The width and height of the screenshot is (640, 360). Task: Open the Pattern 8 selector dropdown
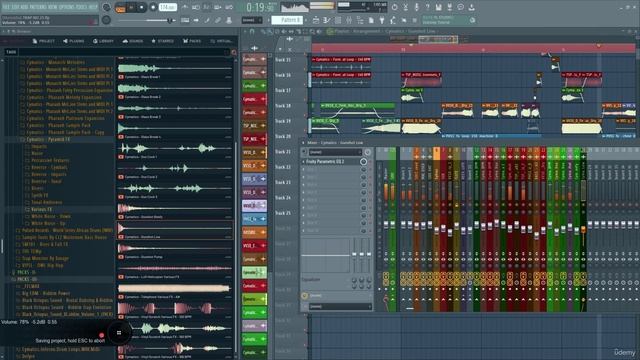(x=288, y=20)
